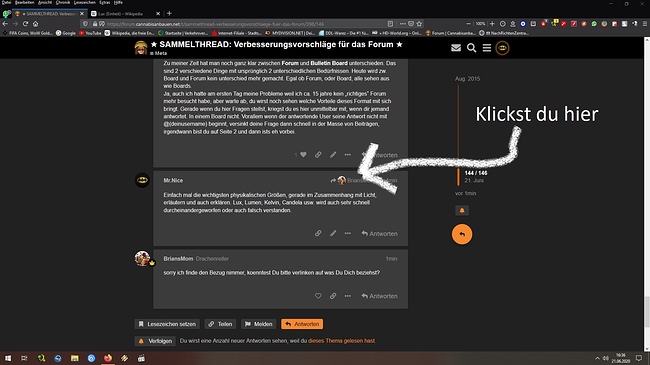Bookmark page with star icon in address bar

(419, 24)
